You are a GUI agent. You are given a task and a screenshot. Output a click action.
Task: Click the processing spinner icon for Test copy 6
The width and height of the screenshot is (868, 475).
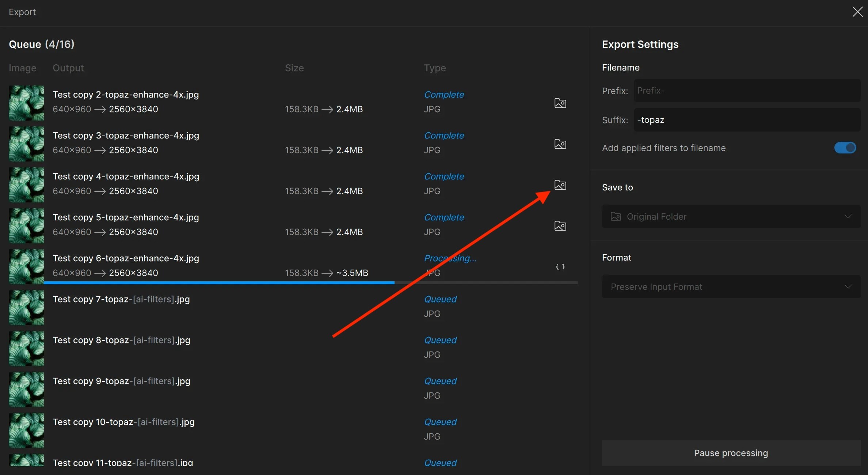click(x=559, y=266)
